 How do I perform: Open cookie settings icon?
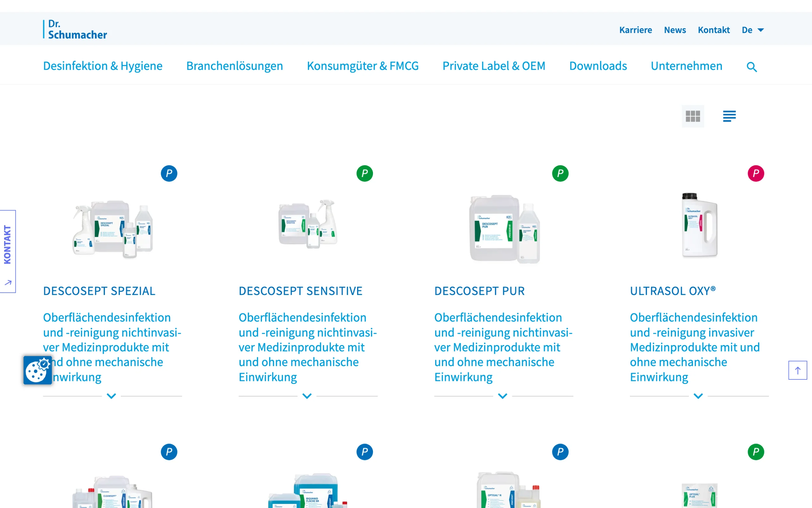37,370
